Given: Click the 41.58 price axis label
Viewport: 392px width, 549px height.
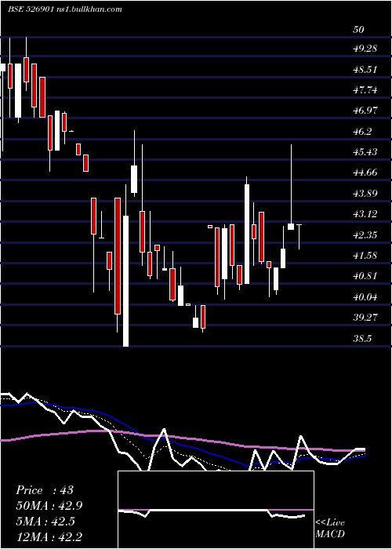Looking at the screenshot, I should (x=365, y=256).
